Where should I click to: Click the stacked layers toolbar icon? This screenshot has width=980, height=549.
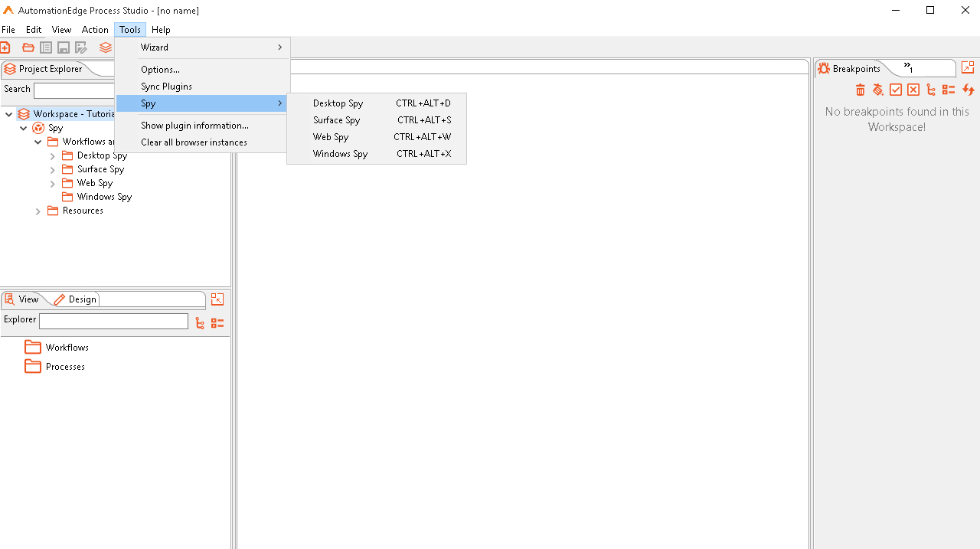click(x=106, y=47)
